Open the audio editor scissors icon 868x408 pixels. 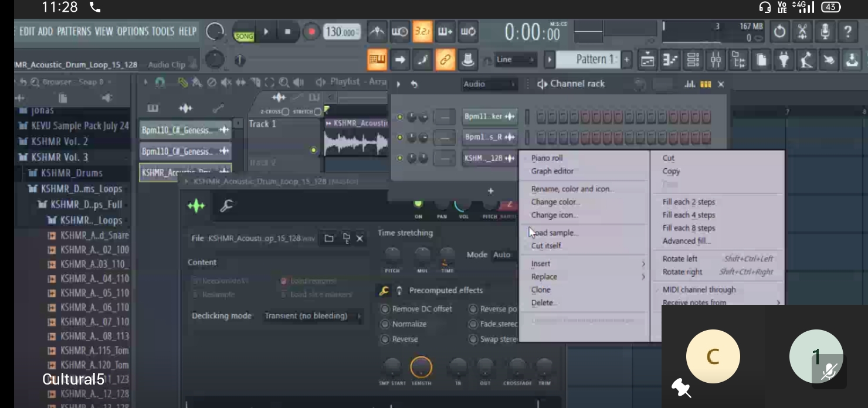(802, 32)
